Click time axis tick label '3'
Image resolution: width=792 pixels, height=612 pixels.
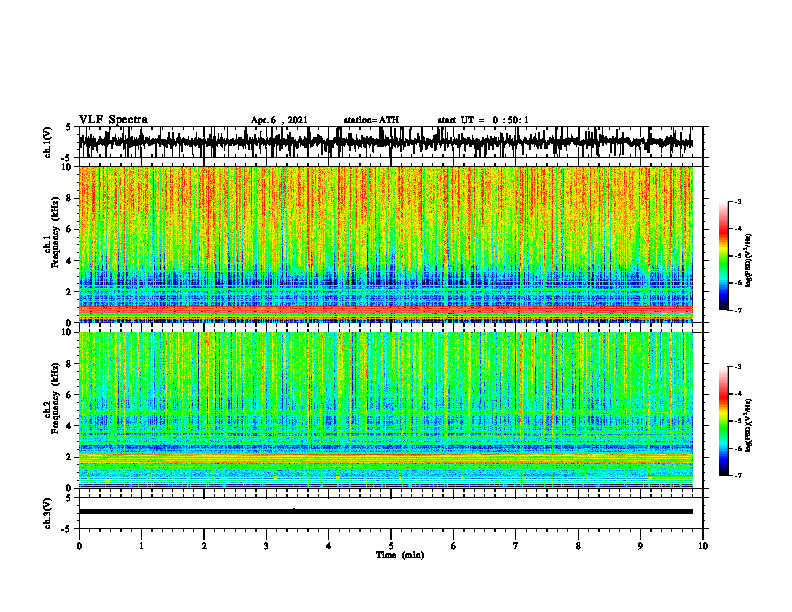tap(266, 546)
